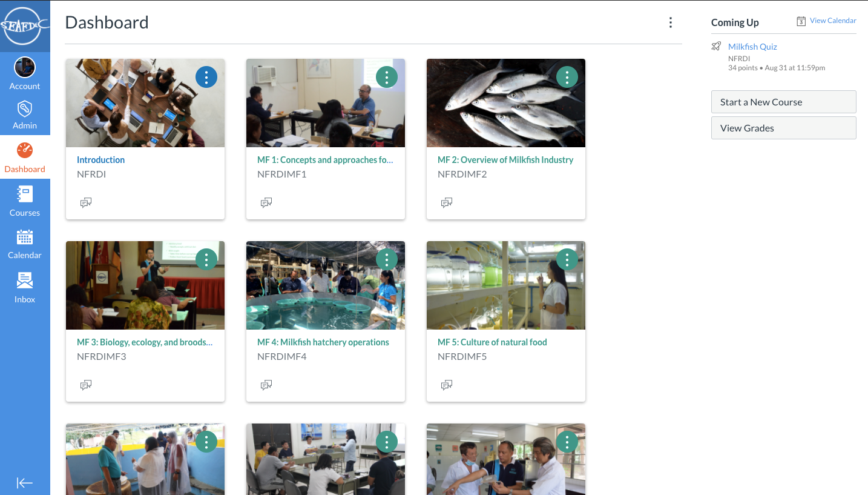Screen dimensions: 868x495
Task: Click the rocket quiz icon beside Milkfish Quiz
Action: 716,47
